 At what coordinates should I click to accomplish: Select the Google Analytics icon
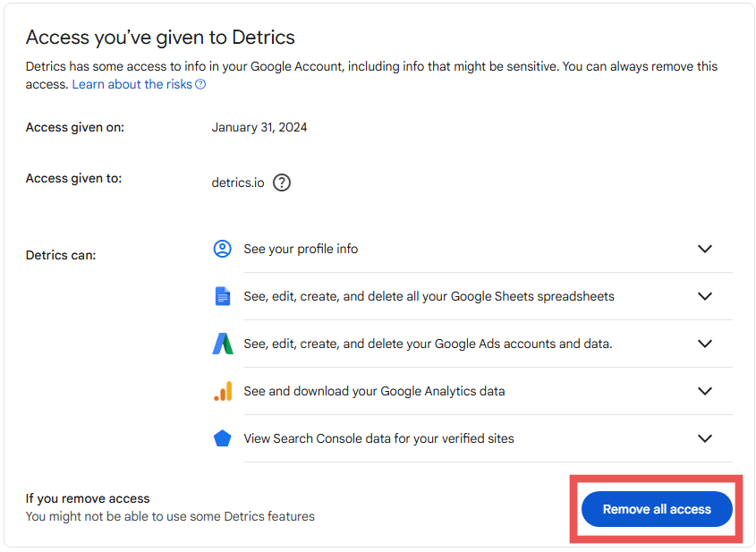[222, 391]
